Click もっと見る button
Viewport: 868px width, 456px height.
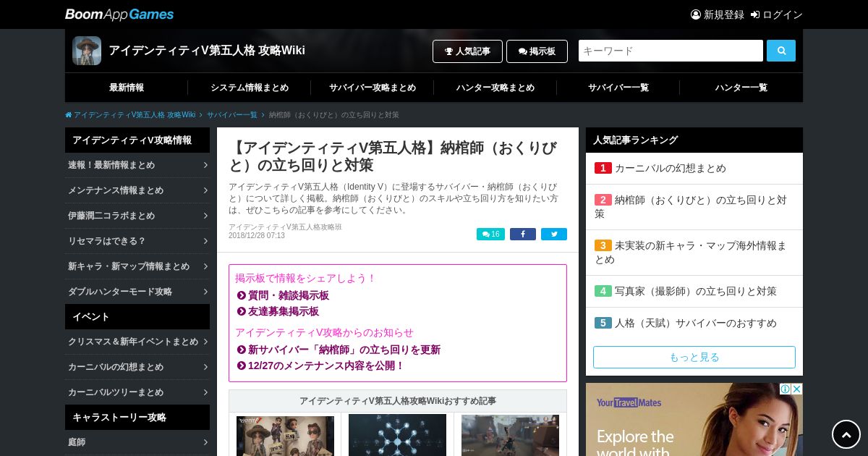(x=694, y=357)
